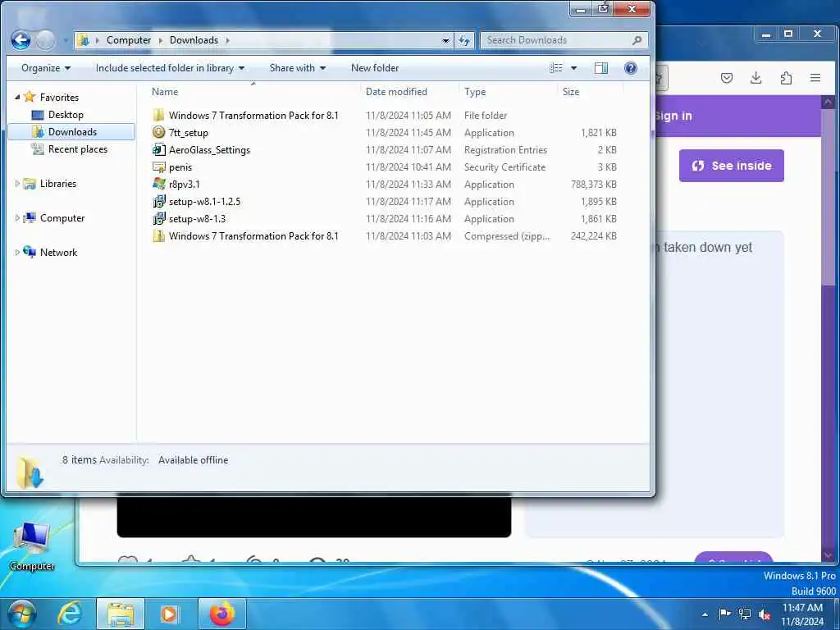Viewport: 840px width, 630px height.
Task: Sort by the Type column header
Action: tap(475, 92)
